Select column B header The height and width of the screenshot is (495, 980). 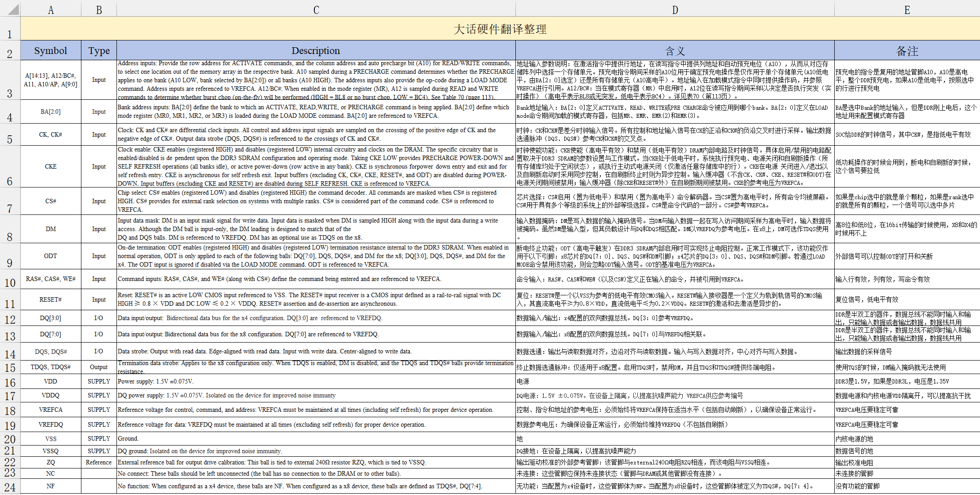point(99,10)
